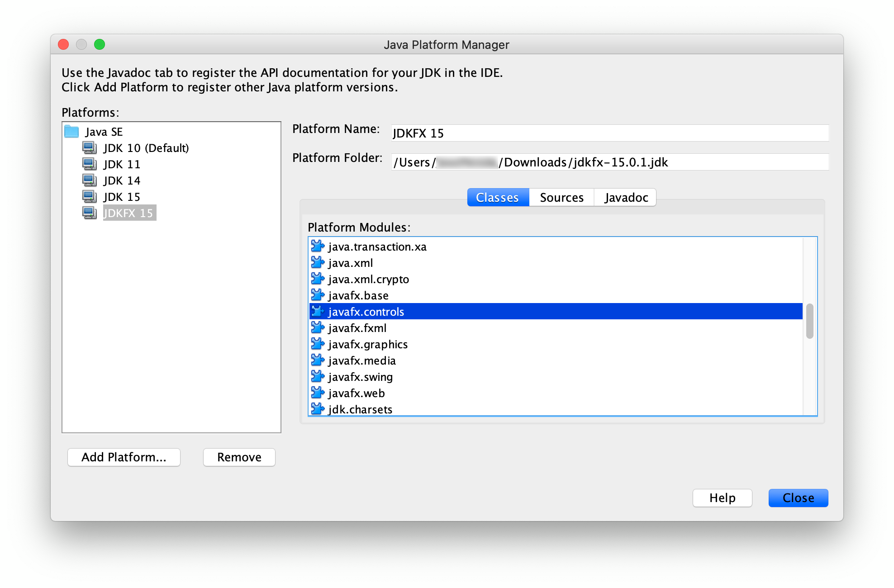Select the javafx.base module icon

pos(318,295)
